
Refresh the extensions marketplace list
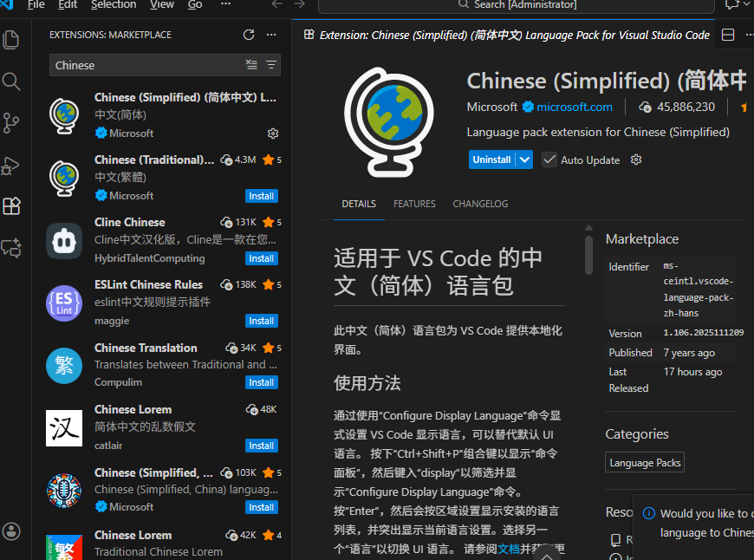click(x=249, y=35)
